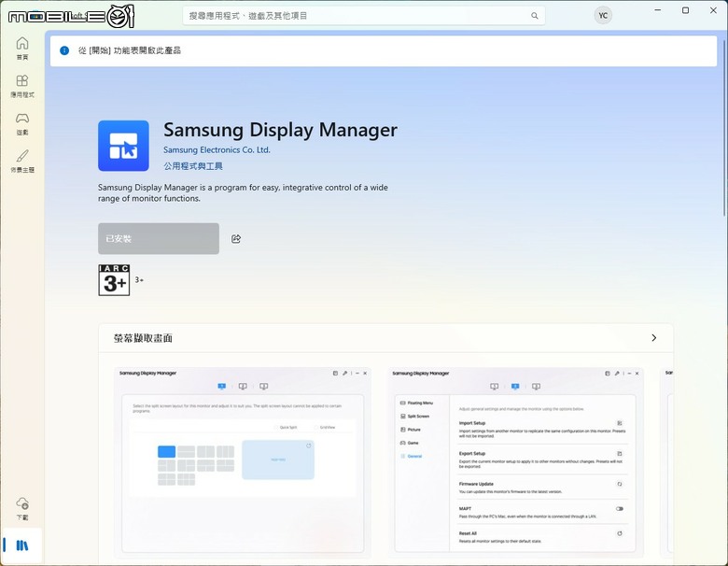Click the search magnifier icon
The width and height of the screenshot is (728, 566).
(x=535, y=16)
